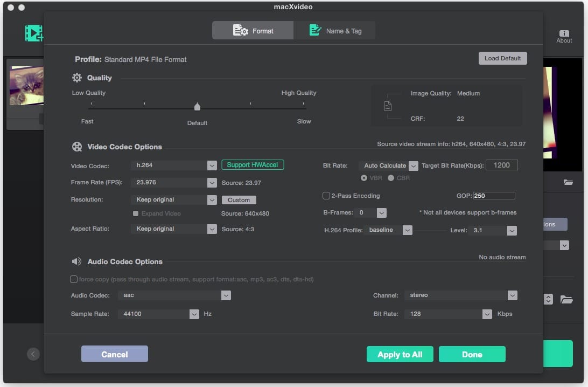Open the H.264 Profile baseline dropdown
Image resolution: width=588 pixels, height=387 pixels.
(408, 230)
